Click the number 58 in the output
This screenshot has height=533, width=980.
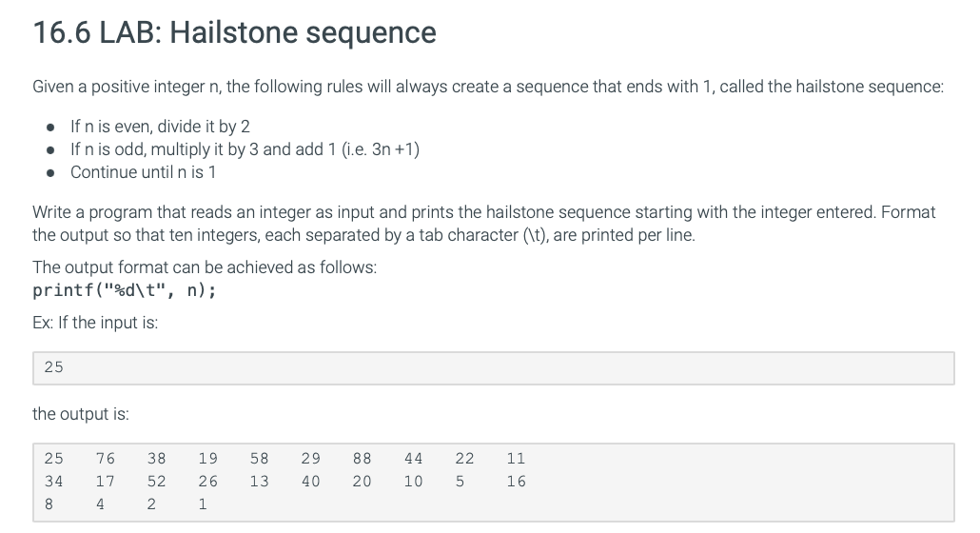tap(259, 459)
